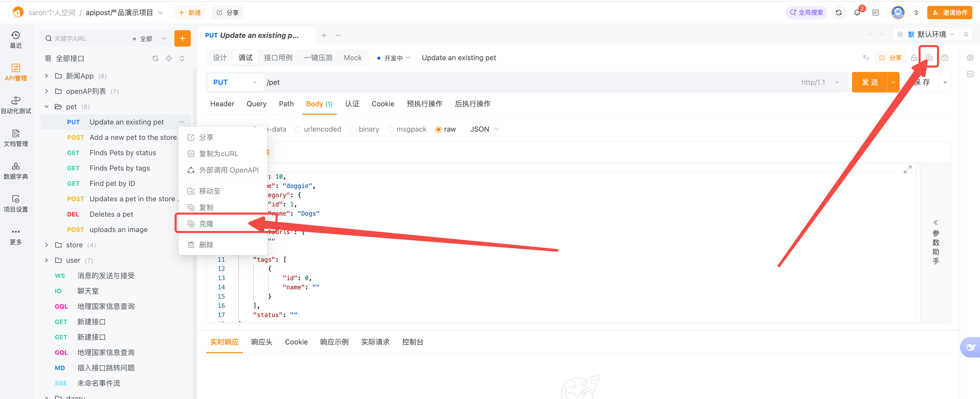Click the archive icon right of clone icon

pos(945,57)
